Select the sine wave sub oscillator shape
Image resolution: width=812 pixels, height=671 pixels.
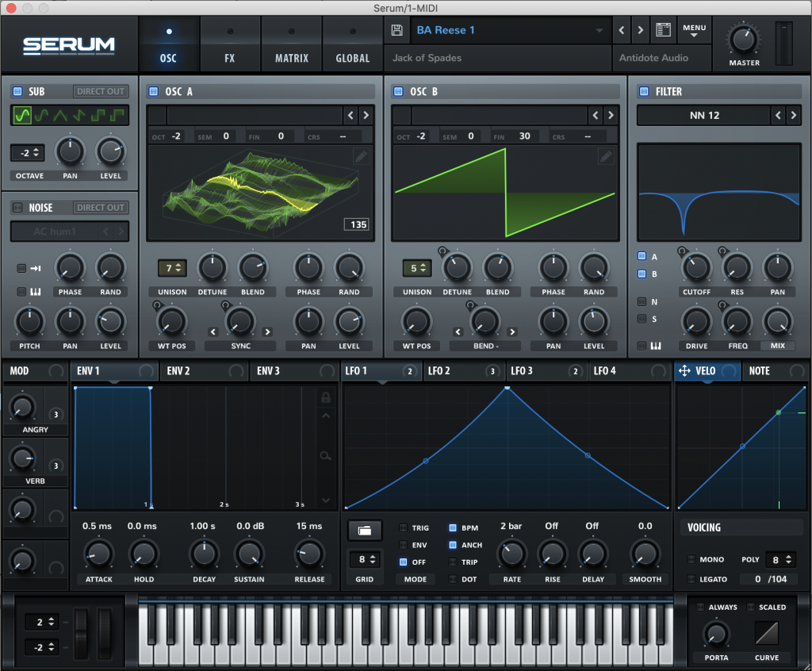tap(22, 116)
